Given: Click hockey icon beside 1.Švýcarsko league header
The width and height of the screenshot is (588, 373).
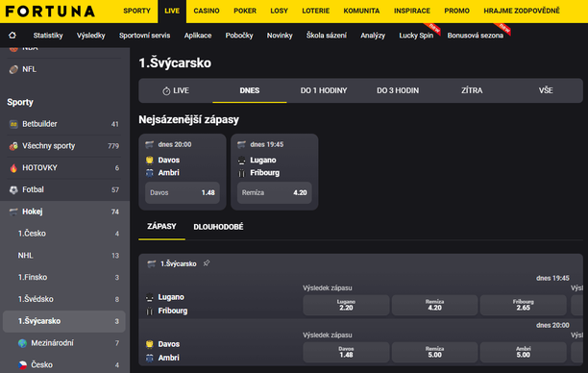Looking at the screenshot, I should 152,263.
